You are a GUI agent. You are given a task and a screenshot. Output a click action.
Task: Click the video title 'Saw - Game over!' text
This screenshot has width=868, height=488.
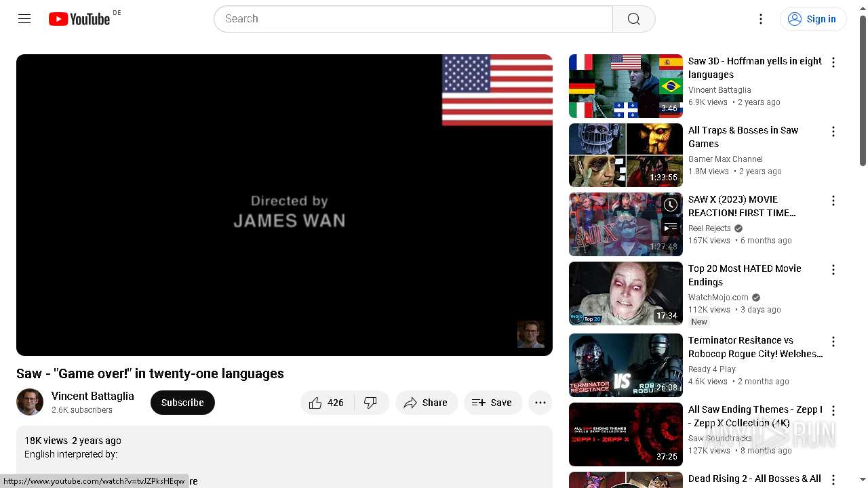pyautogui.click(x=150, y=373)
